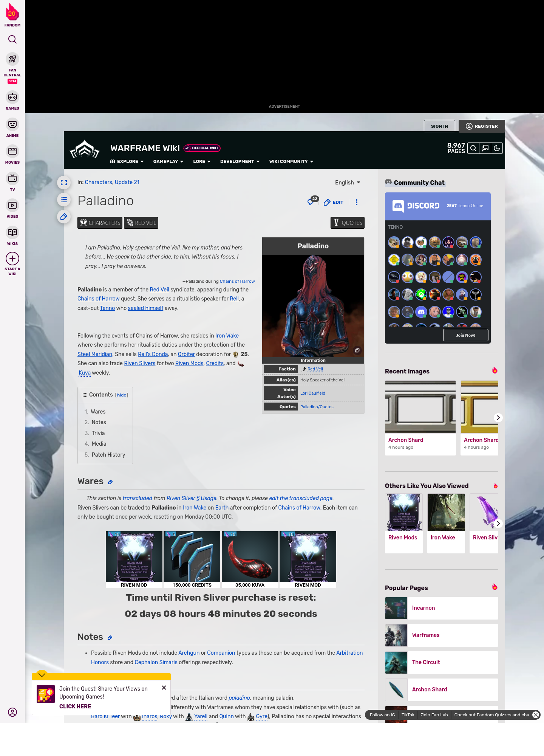
Task: Open the Characters category tag
Action: [x=100, y=223]
